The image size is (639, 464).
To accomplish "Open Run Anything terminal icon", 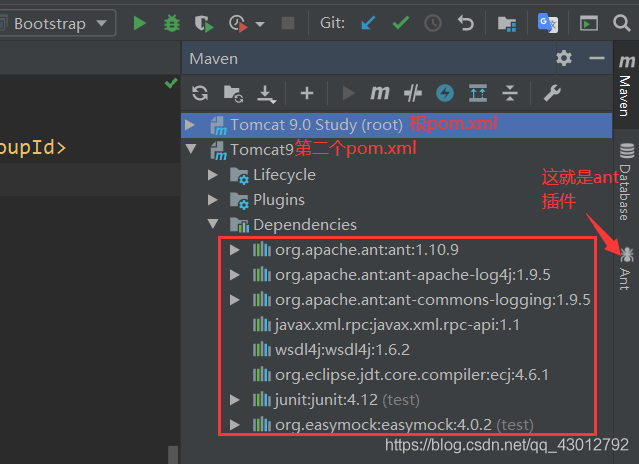I will coord(589,23).
